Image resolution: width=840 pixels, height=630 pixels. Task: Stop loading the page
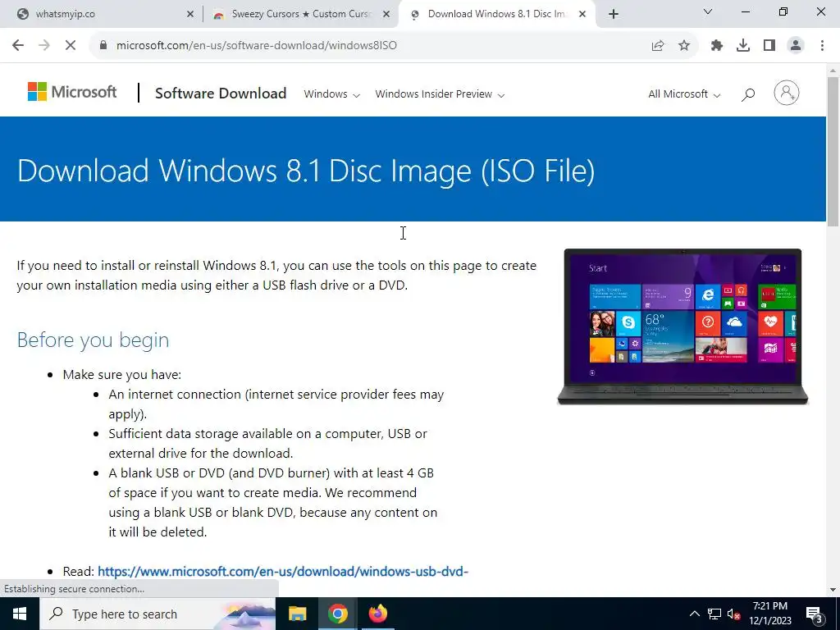pos(71,46)
